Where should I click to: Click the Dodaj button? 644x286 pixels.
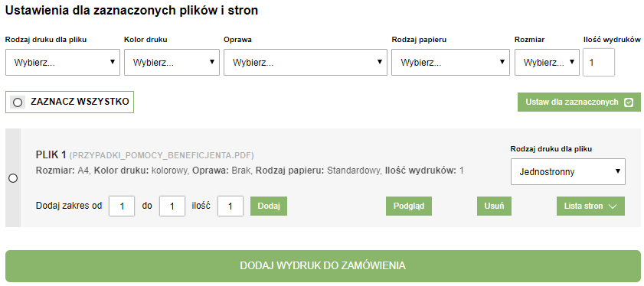pos(269,206)
